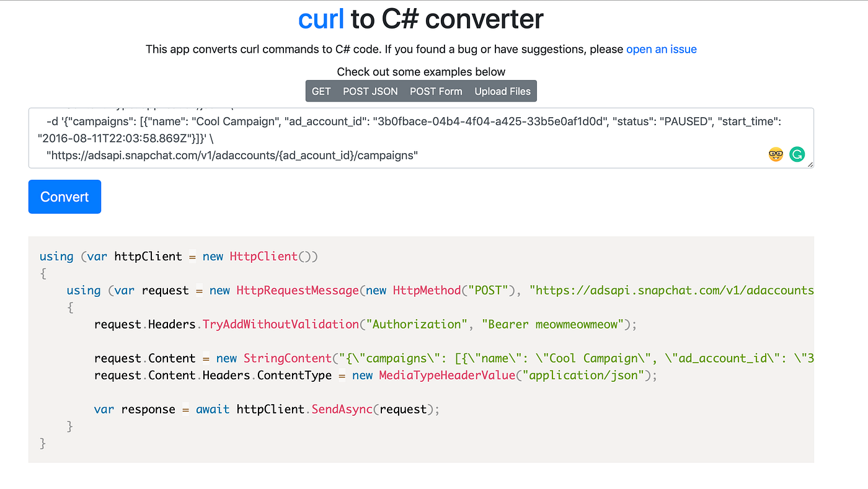Select the POST Form example
The image size is (868, 489).
(x=436, y=90)
